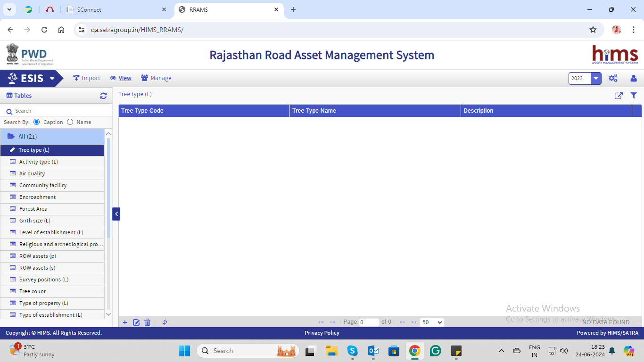Image resolution: width=644 pixels, height=362 pixels.
Task: Click the HIMS Asset Management logo
Action: tap(615, 55)
